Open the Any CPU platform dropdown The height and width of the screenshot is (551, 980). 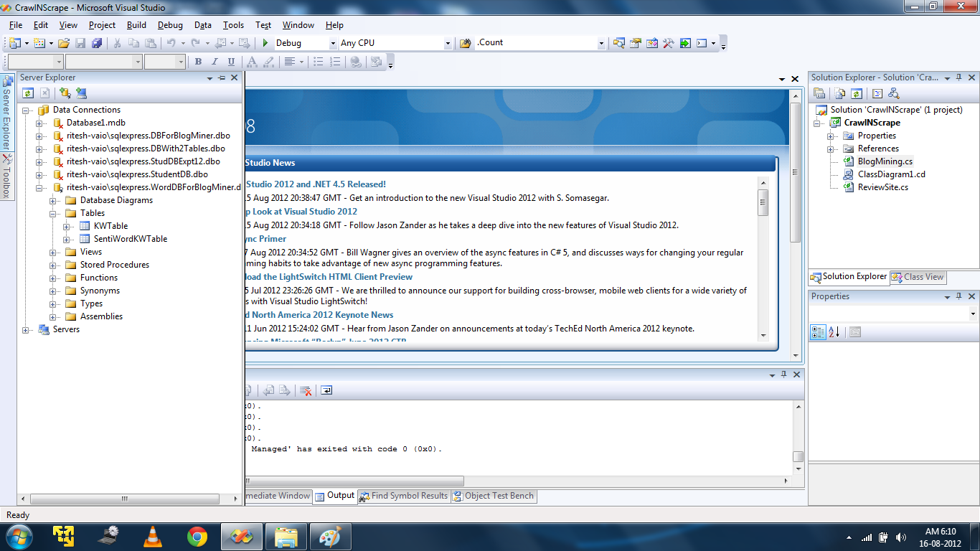tap(448, 43)
